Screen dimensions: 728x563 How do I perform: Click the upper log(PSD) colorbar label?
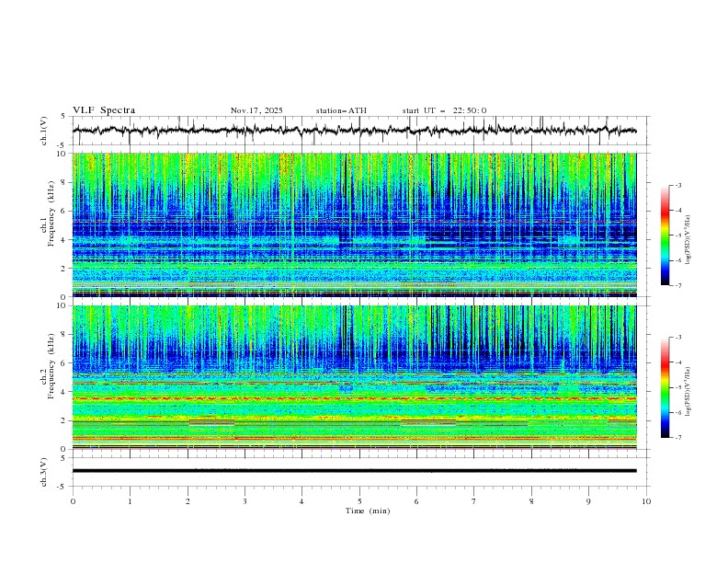pyautogui.click(x=688, y=240)
